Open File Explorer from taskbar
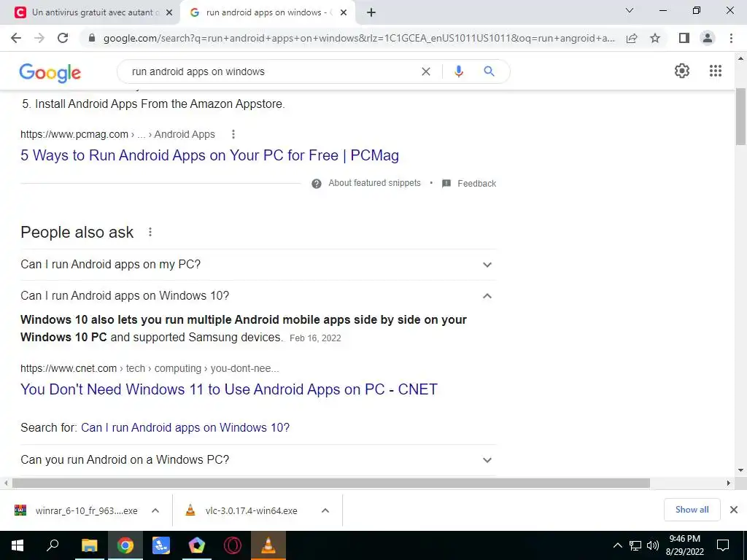The width and height of the screenshot is (747, 560). 89,545
